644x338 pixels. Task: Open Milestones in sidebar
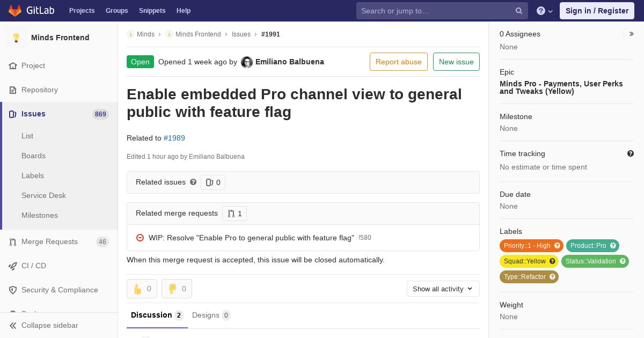tap(40, 215)
